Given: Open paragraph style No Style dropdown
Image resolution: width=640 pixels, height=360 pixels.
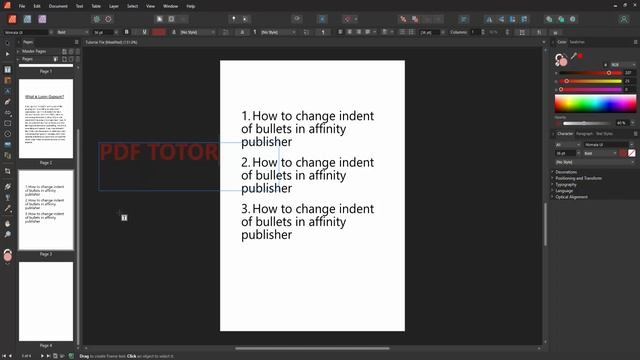Looking at the screenshot, I should (x=278, y=32).
